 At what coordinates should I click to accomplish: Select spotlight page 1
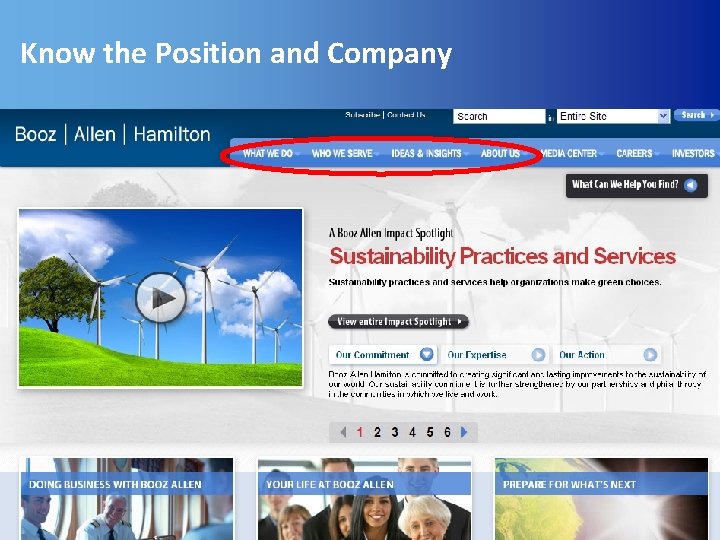point(360,432)
